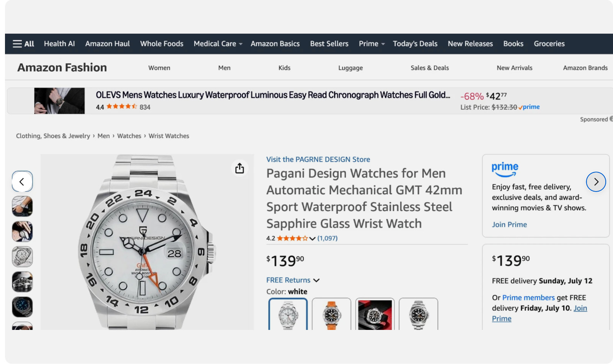The height and width of the screenshot is (364, 613).
Task: Go to previous image with left arrow
Action: tap(22, 182)
